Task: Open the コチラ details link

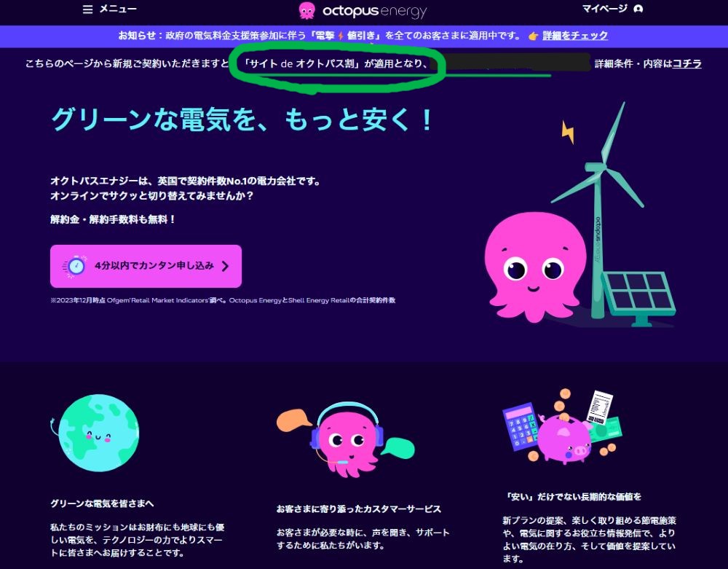Action: [x=687, y=63]
